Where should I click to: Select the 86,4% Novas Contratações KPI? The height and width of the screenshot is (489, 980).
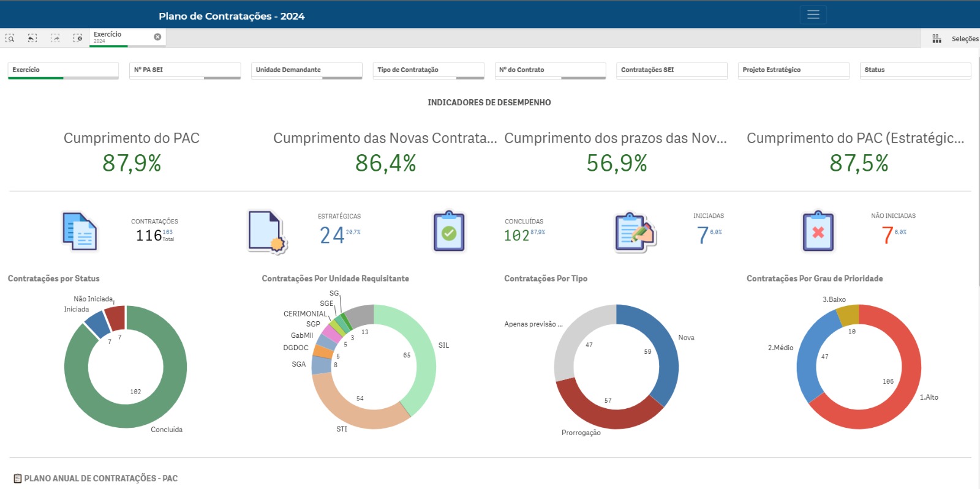[x=386, y=163]
